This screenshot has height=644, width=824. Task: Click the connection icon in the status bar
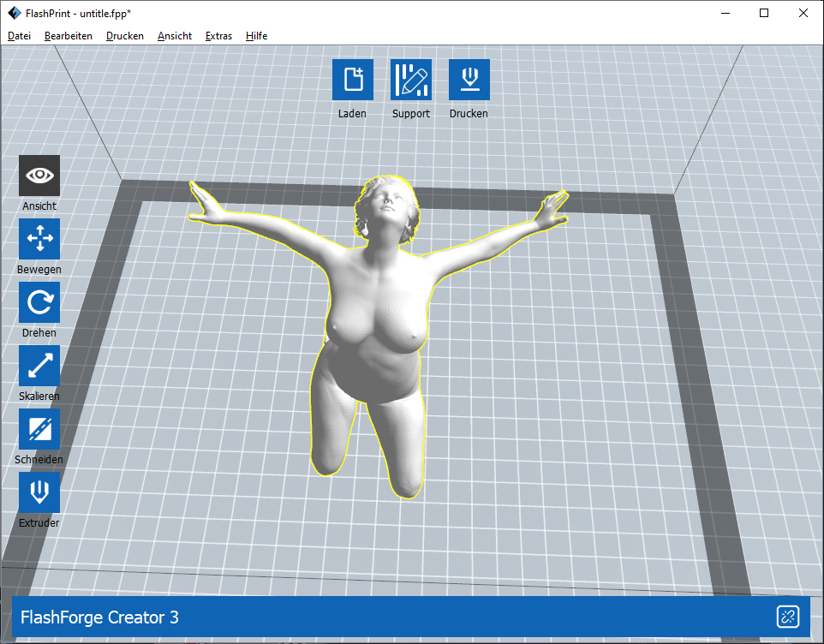coord(788,617)
